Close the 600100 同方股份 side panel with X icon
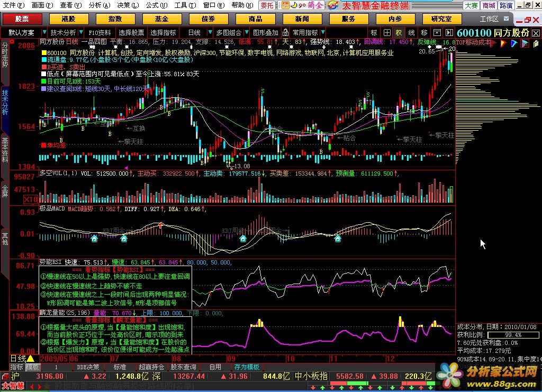This screenshot has height=392, width=542. coord(536,33)
